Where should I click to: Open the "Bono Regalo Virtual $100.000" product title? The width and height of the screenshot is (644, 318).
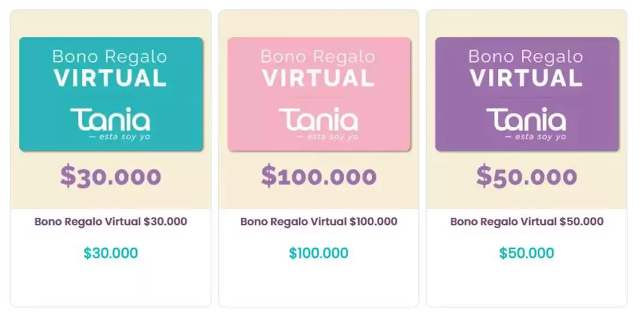coord(319,221)
